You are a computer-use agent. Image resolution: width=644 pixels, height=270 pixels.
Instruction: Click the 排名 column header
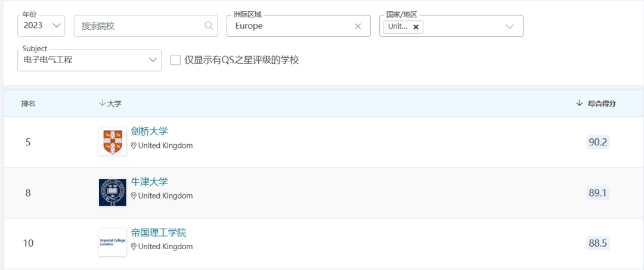[29, 103]
